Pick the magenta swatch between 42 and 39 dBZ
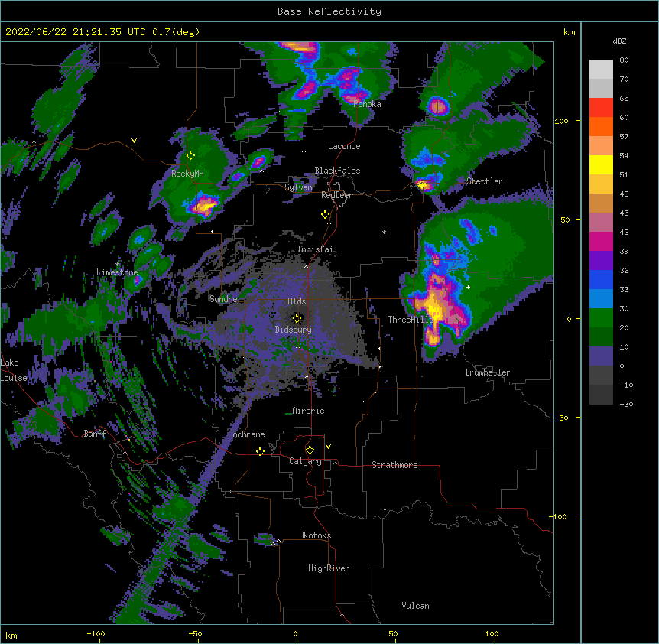 tap(601, 241)
